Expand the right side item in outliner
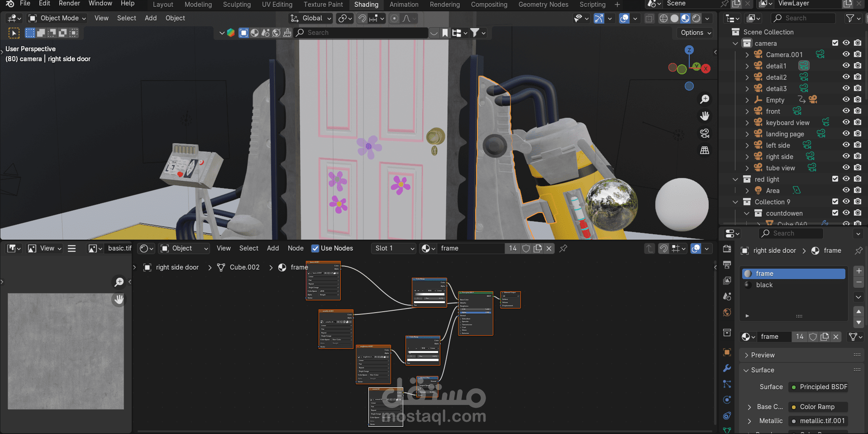The height and width of the screenshot is (434, 868). click(747, 156)
